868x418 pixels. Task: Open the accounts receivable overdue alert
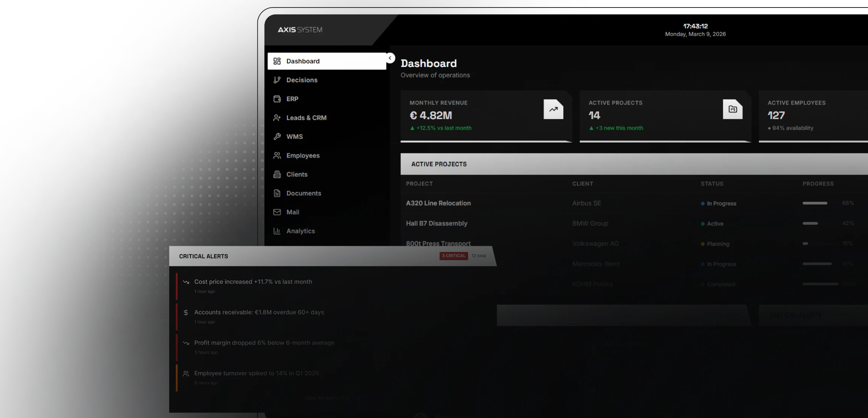coord(259,312)
